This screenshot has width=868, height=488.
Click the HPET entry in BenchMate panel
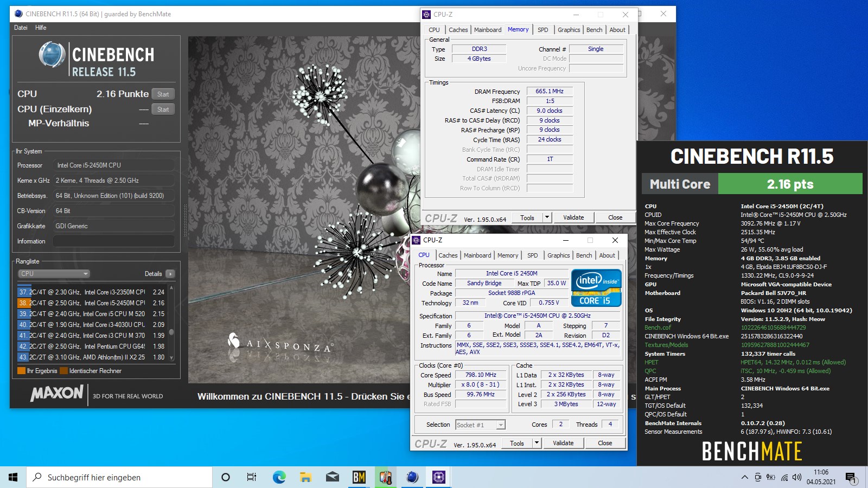coord(651,362)
